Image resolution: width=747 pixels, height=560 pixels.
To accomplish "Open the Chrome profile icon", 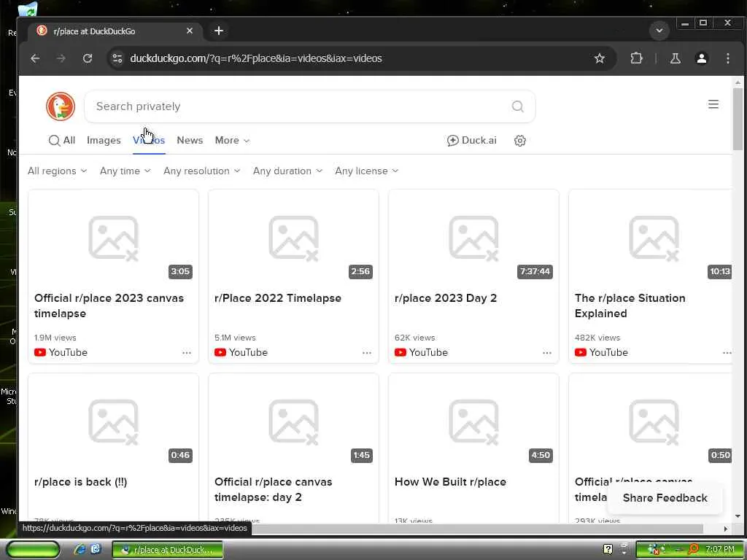I will pyautogui.click(x=701, y=58).
